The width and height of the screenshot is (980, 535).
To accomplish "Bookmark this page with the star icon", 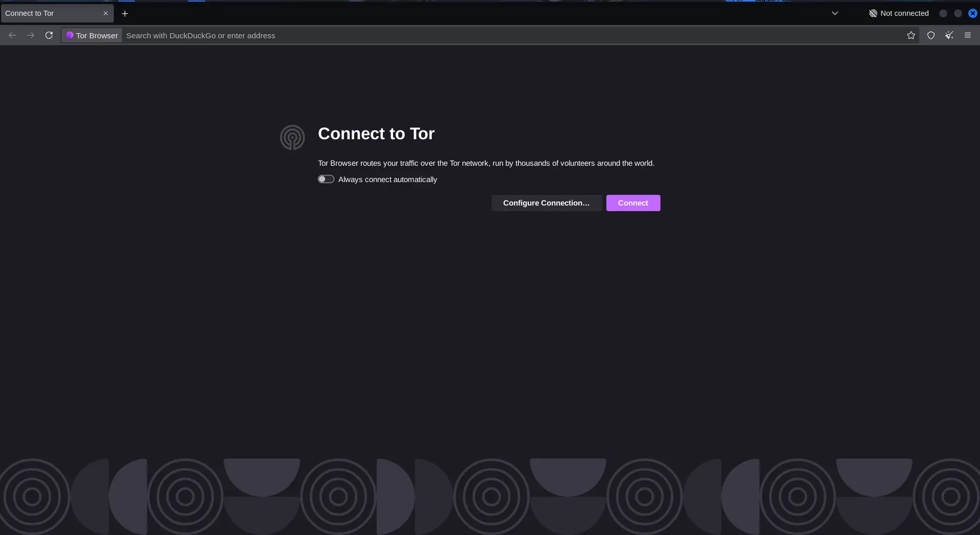I will [x=911, y=35].
